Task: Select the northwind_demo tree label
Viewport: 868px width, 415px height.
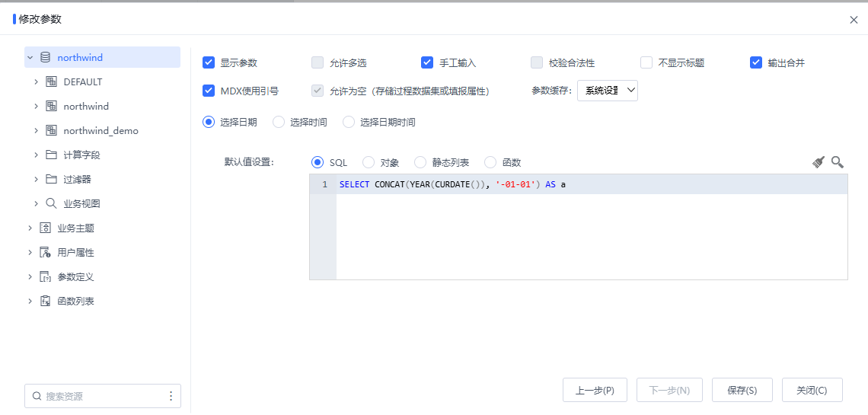Action: click(101, 130)
